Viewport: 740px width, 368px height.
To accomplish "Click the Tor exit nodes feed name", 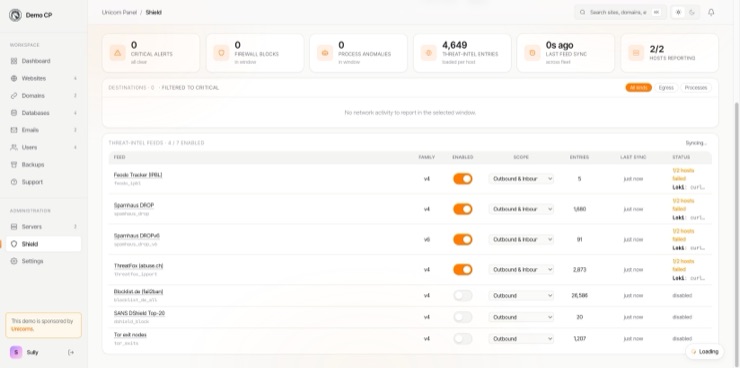I will point(130,335).
